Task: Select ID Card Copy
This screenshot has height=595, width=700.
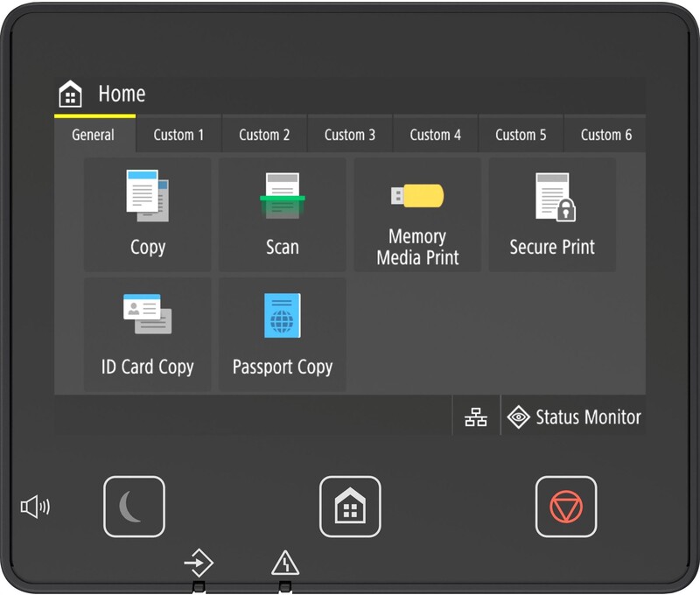Action: (147, 332)
